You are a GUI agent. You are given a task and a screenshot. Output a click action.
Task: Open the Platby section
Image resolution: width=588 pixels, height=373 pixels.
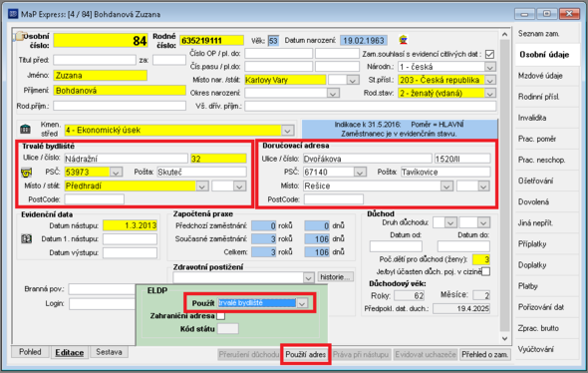(528, 286)
